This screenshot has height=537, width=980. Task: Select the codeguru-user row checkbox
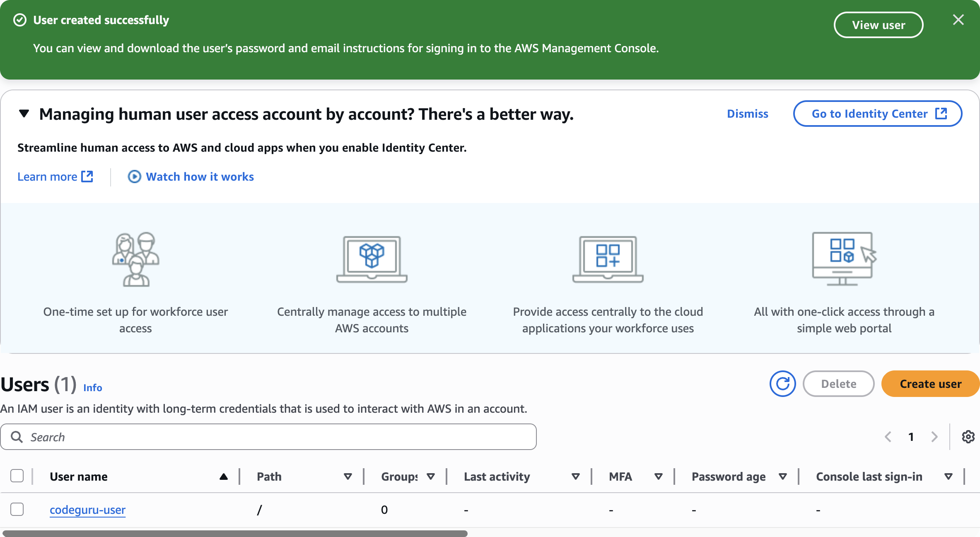coord(17,509)
